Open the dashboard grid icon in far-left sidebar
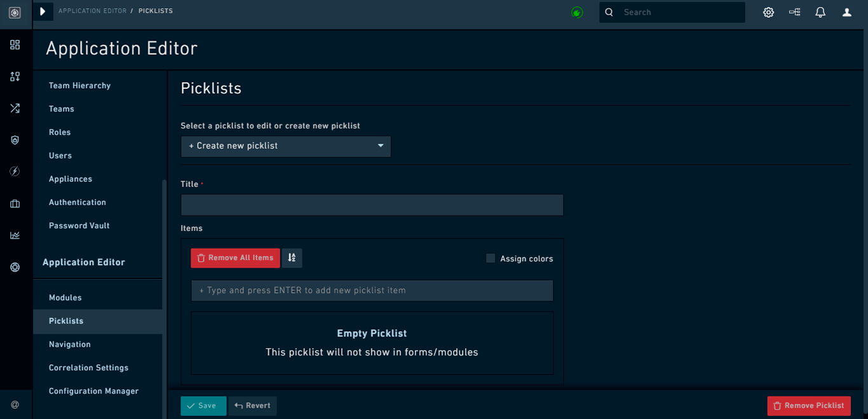The image size is (868, 419). [15, 45]
